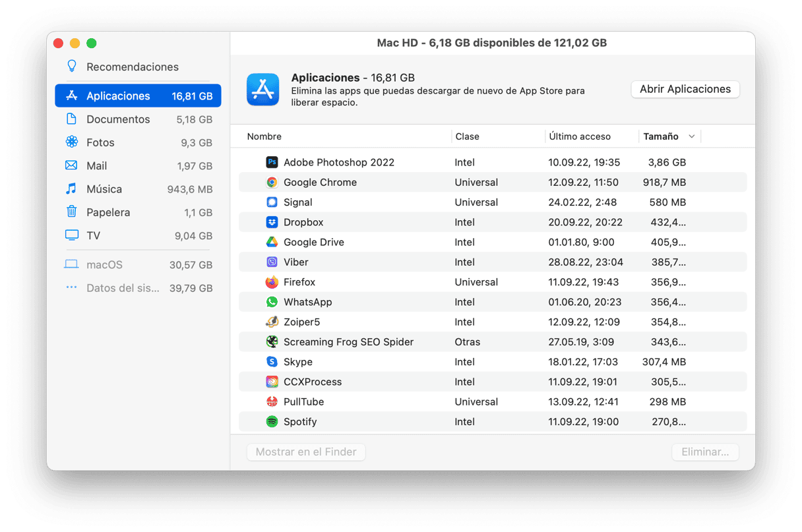Click the WhatsApp app icon
802x532 pixels.
[272, 302]
